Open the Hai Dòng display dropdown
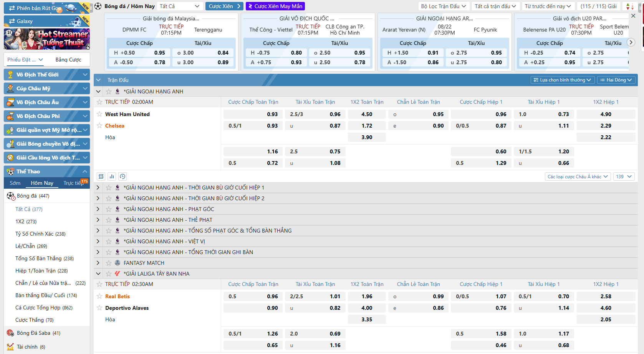The height and width of the screenshot is (354, 644). pos(616,80)
